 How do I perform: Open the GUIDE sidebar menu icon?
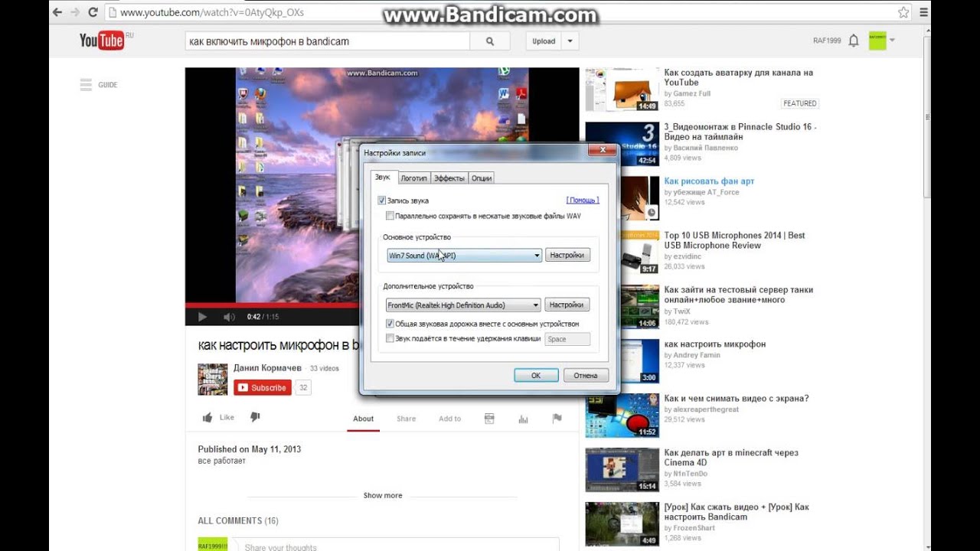click(x=86, y=85)
